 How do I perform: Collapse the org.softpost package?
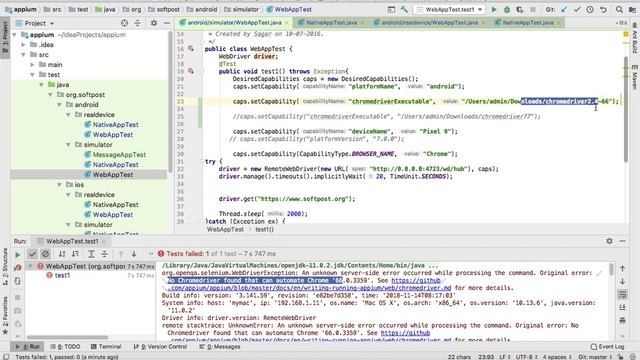pos(51,95)
